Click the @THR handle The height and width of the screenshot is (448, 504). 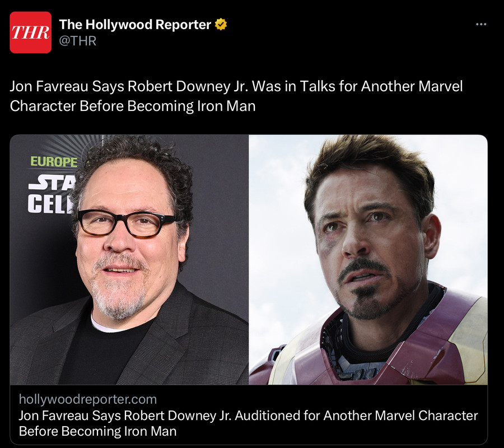click(78, 41)
